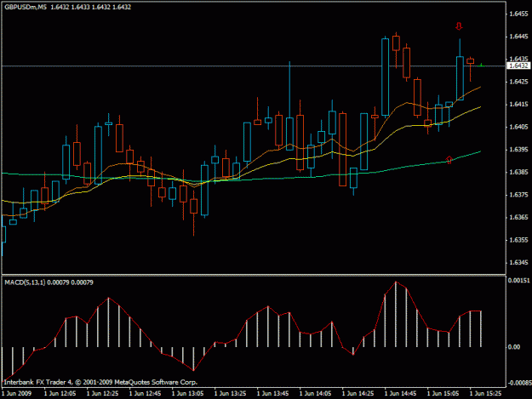532x399 pixels.
Task: Click the 1 Jun 15:25 time label
Action: (485, 394)
